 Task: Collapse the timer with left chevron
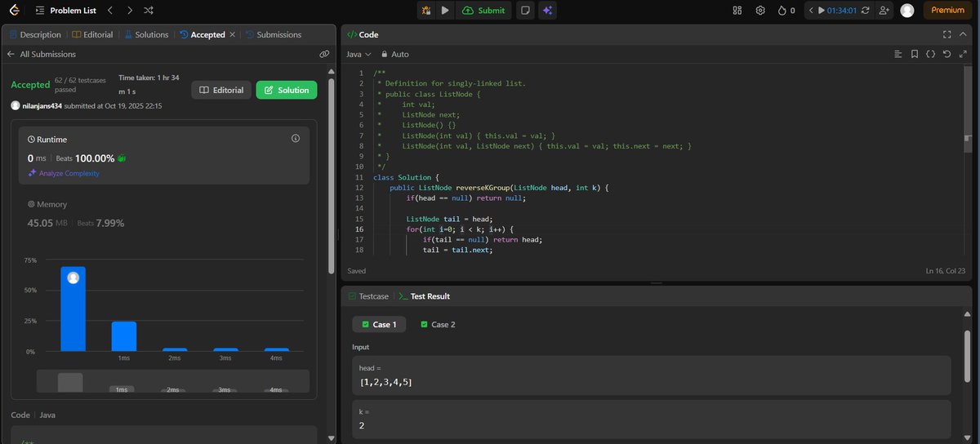(x=812, y=11)
